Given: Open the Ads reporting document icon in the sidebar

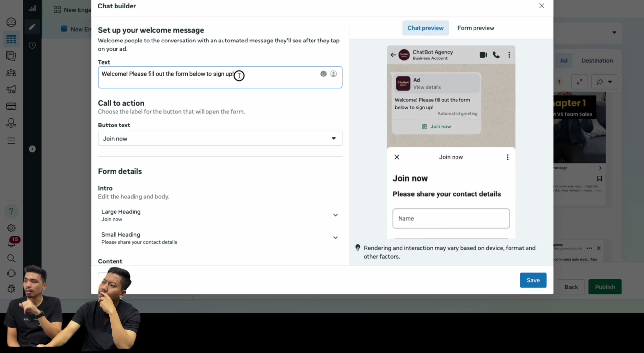Looking at the screenshot, I should coord(11,56).
